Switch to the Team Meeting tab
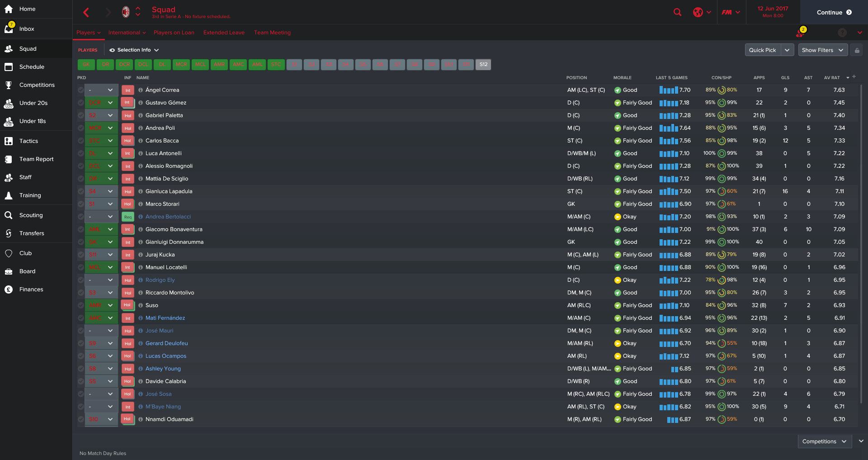Image resolution: width=868 pixels, height=460 pixels. (272, 33)
